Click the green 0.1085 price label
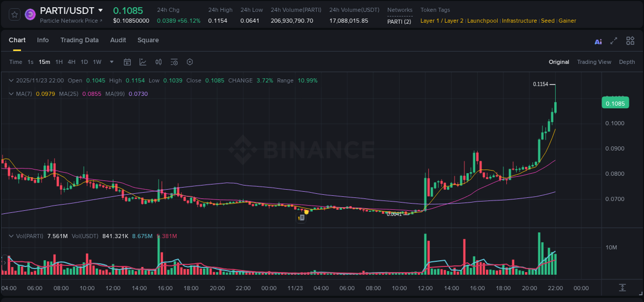 (615, 103)
